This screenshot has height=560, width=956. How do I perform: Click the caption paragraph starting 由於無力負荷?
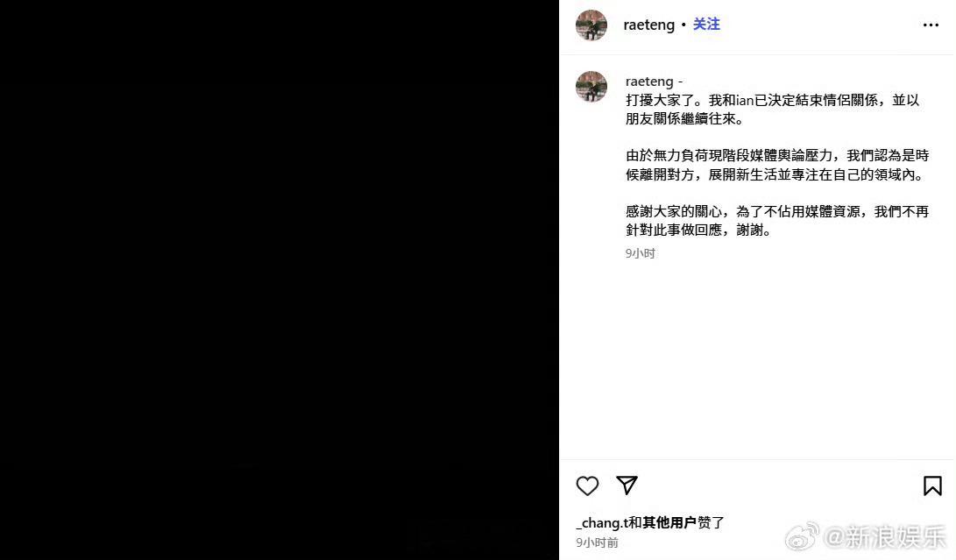click(777, 166)
